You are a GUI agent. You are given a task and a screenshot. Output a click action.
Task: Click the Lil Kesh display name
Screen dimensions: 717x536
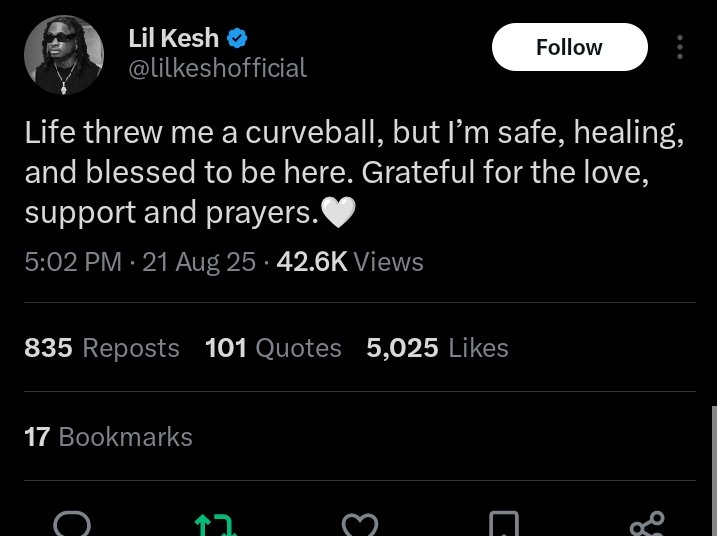click(x=174, y=40)
